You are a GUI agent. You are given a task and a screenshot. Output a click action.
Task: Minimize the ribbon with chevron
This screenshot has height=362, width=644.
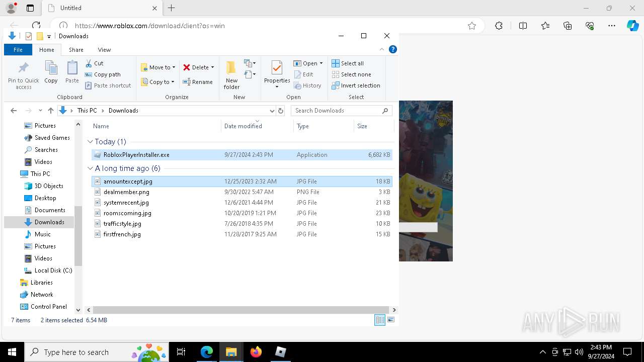coord(382,49)
